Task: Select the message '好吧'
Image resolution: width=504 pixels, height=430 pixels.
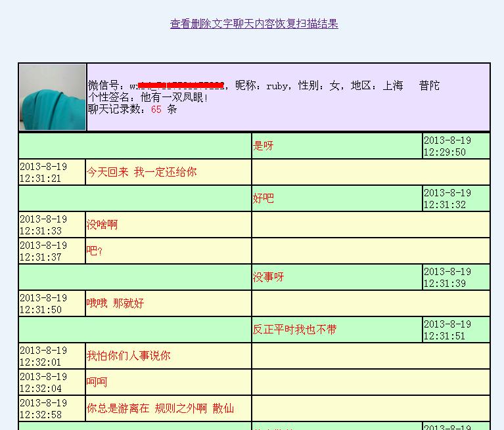Action: [263, 198]
